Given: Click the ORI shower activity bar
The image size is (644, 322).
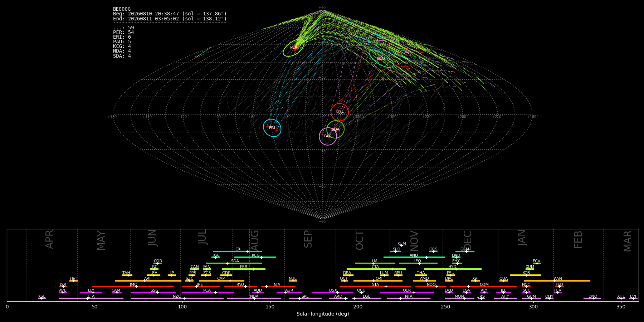Looking at the screenshot, I should coord(378,281).
